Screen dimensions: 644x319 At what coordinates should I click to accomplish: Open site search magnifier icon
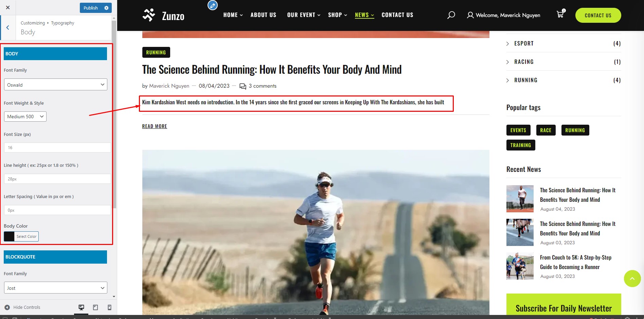click(x=451, y=15)
